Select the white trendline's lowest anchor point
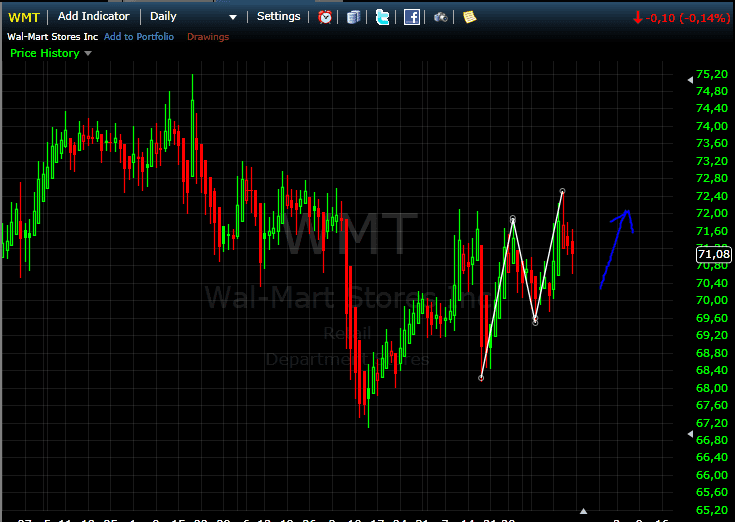Image resolution: width=735 pixels, height=522 pixels. tap(481, 378)
